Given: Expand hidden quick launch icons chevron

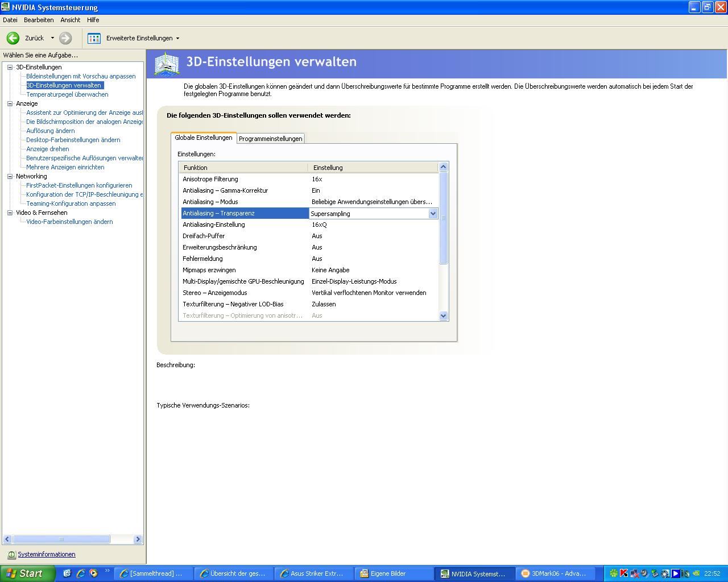Looking at the screenshot, I should click(x=107, y=571).
